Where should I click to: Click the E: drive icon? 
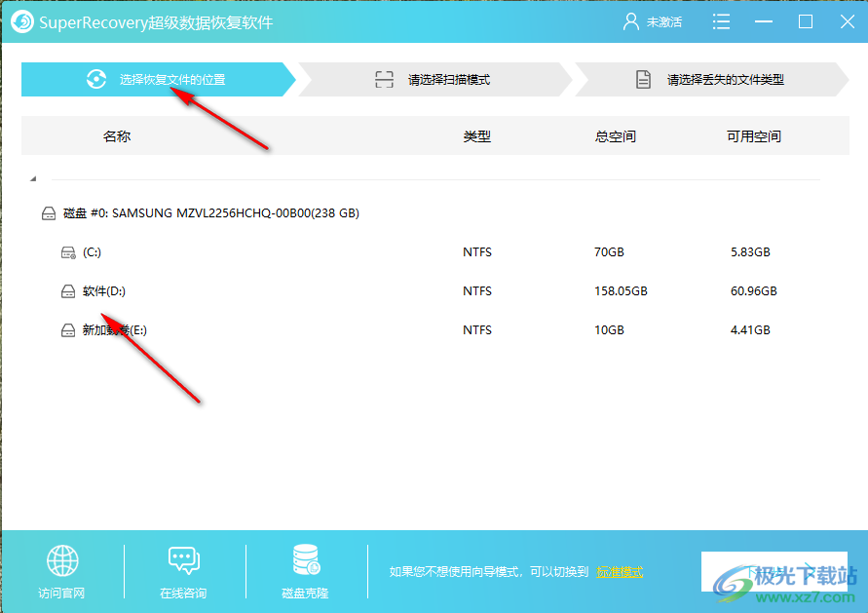(x=68, y=330)
